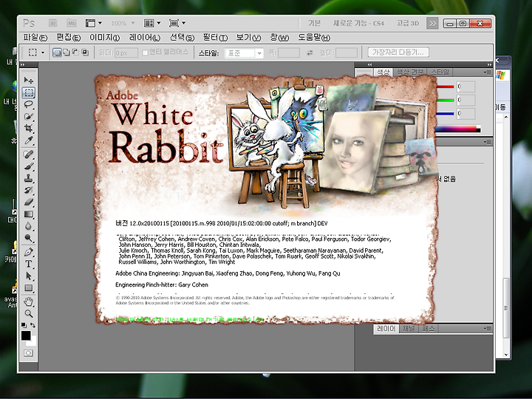This screenshot has height=399, width=532.
Task: Click the Ps application logo
Action: tap(29, 23)
